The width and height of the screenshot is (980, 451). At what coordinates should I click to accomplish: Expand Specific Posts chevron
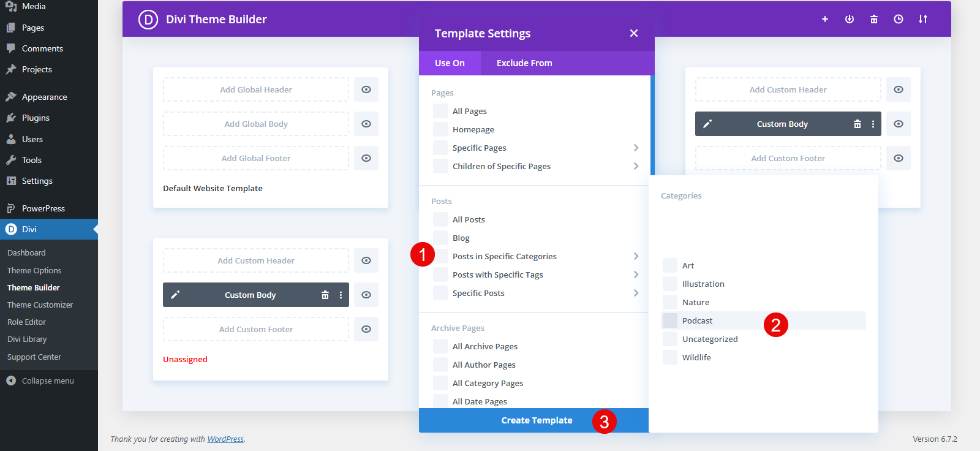click(x=636, y=293)
